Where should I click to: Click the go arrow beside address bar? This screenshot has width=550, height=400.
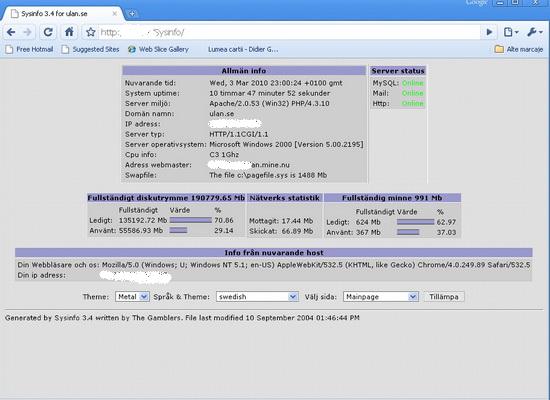(489, 32)
